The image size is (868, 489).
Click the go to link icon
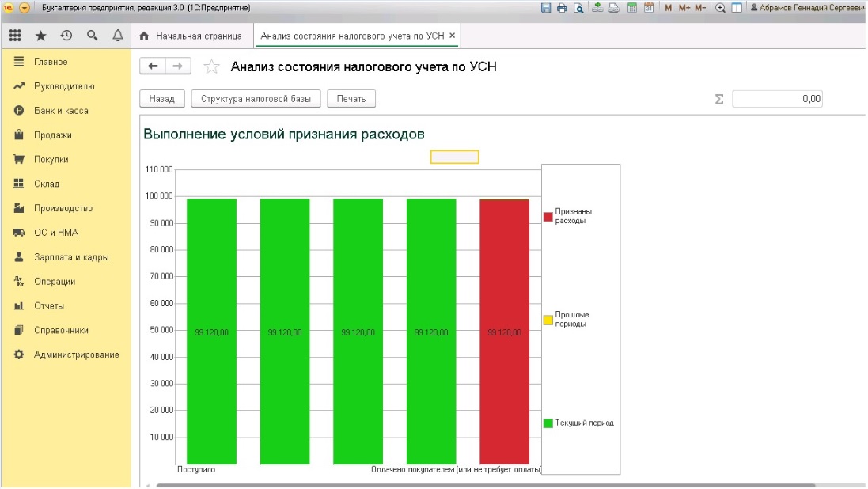613,8
